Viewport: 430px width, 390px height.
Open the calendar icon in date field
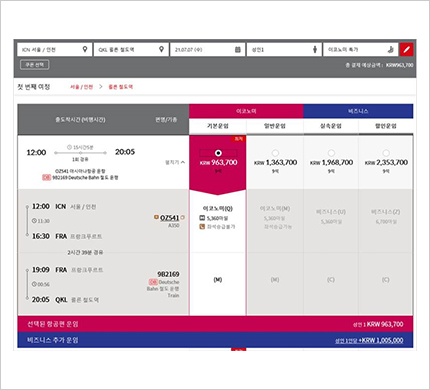pyautogui.click(x=238, y=49)
